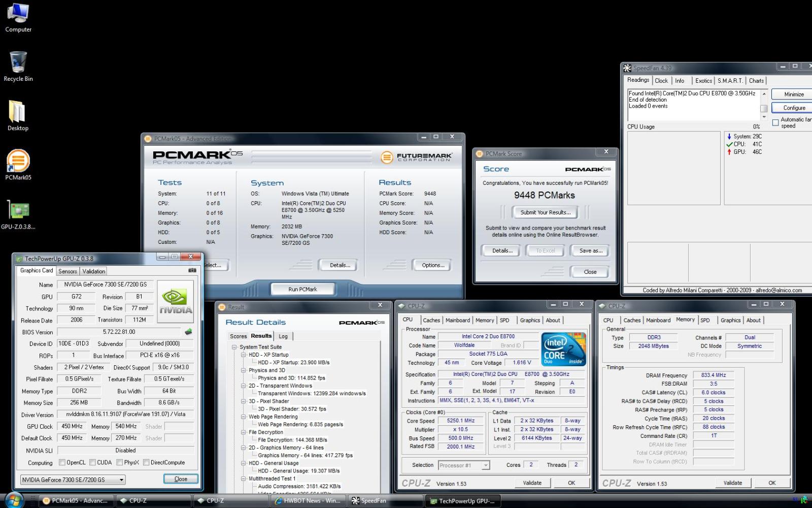Toggle the PhysX checkbox in GPU-Z
812x508 pixels.
tap(119, 462)
